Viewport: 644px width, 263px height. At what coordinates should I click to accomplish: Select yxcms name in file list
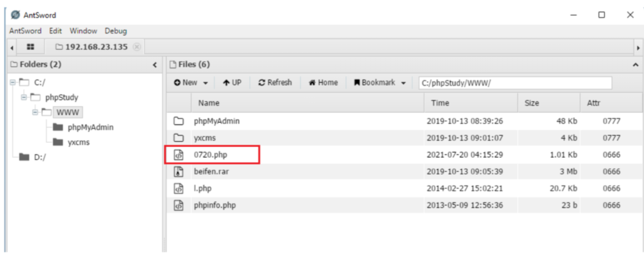[205, 138]
